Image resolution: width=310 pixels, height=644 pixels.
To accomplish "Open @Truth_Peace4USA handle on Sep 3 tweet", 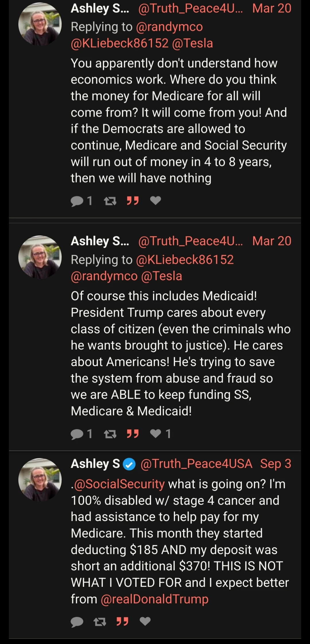I will (196, 464).
